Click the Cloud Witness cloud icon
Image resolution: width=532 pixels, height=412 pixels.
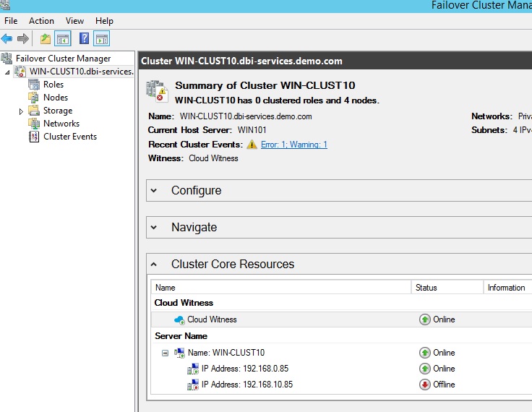(179, 319)
